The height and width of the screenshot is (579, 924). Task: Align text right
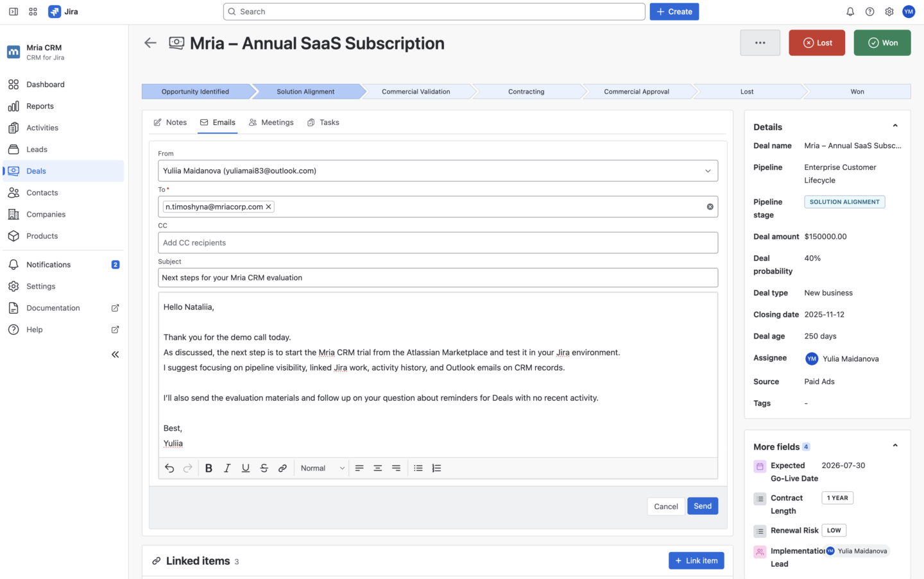[397, 468]
